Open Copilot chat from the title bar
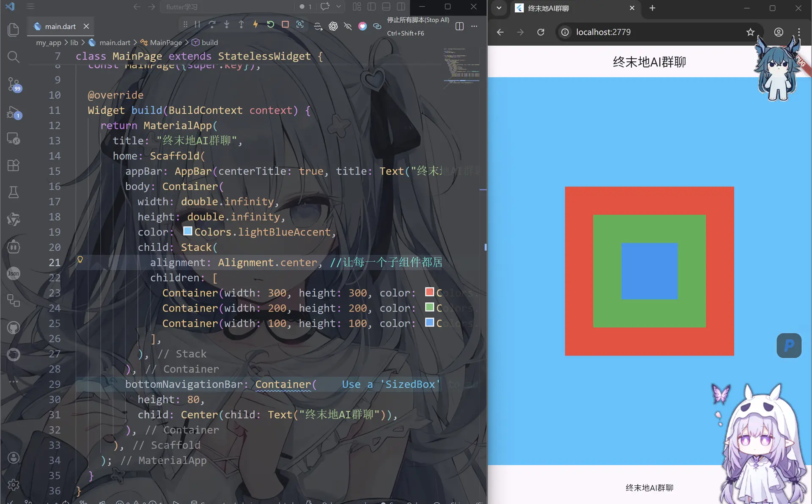 325,6
